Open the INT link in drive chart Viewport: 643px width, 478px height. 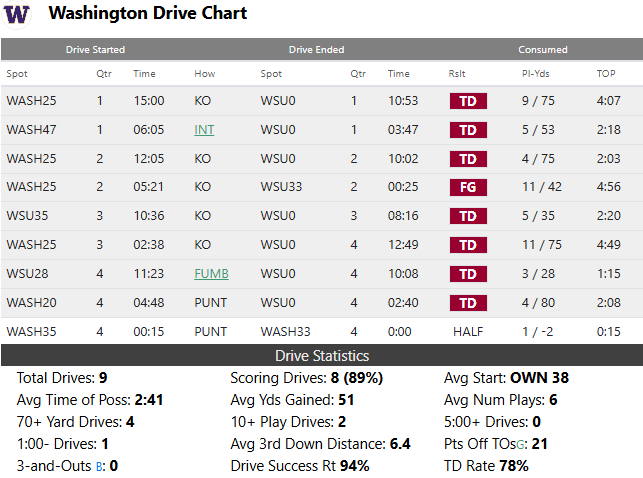(x=204, y=130)
